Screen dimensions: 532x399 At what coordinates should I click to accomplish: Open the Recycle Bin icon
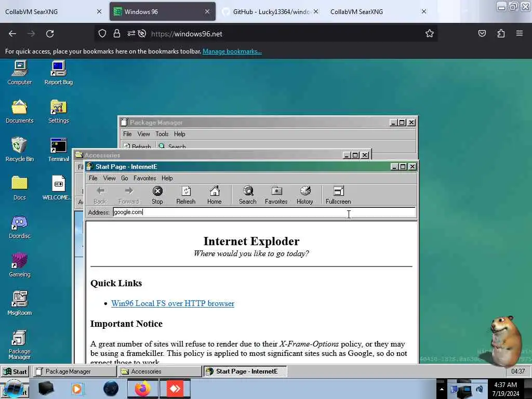(19, 150)
